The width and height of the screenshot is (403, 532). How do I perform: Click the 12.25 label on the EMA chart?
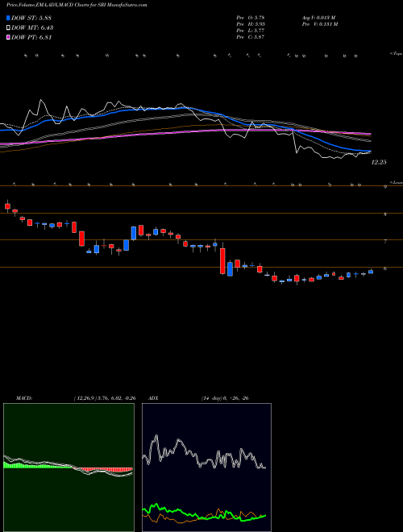point(379,163)
